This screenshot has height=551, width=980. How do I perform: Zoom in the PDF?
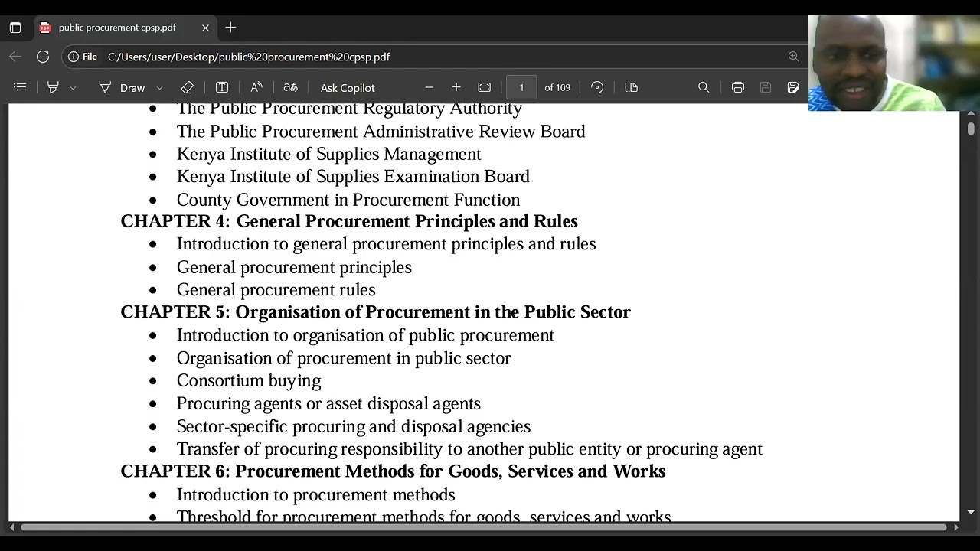[x=456, y=87]
